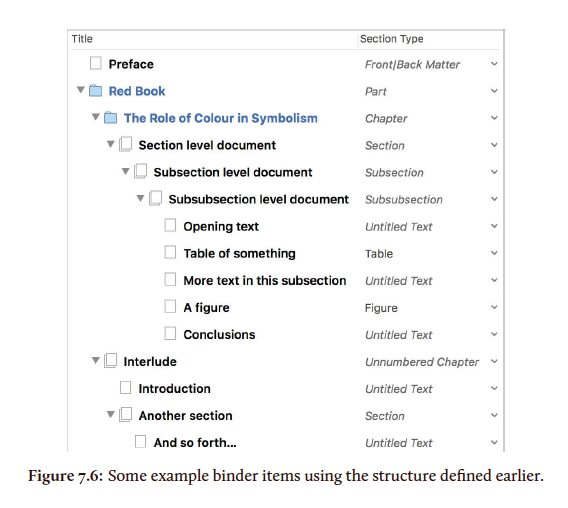Image resolution: width=568 pixels, height=508 pixels.
Task: Open the Preface section type dropdown
Action: point(494,64)
